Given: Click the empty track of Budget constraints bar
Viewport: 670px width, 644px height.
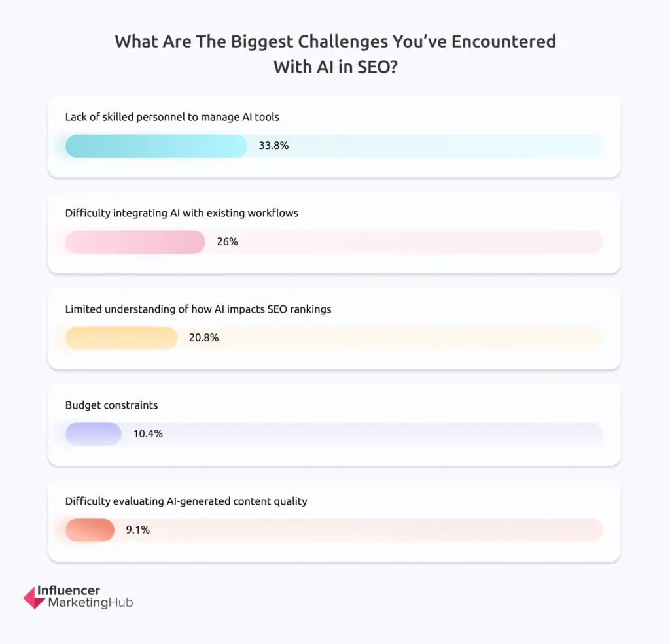Looking at the screenshot, I should pyautogui.click(x=393, y=434).
